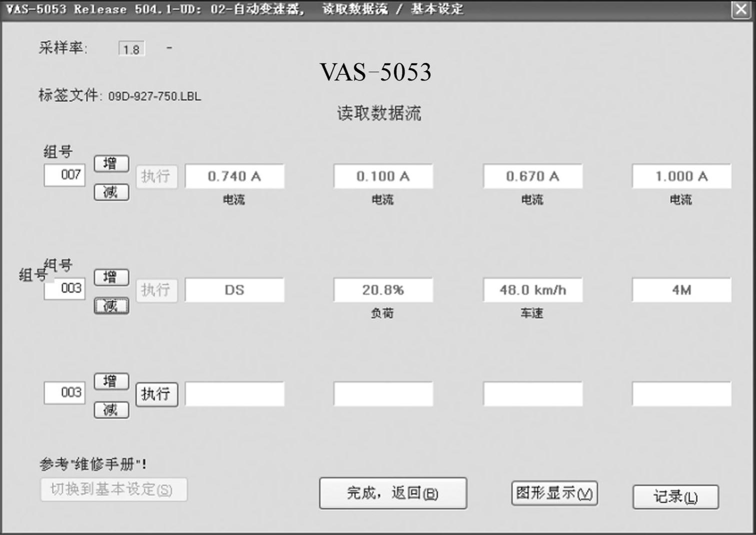Click 完成，返回(B) to finish and return
Viewport: 756px width, 535px height.
[x=393, y=494]
